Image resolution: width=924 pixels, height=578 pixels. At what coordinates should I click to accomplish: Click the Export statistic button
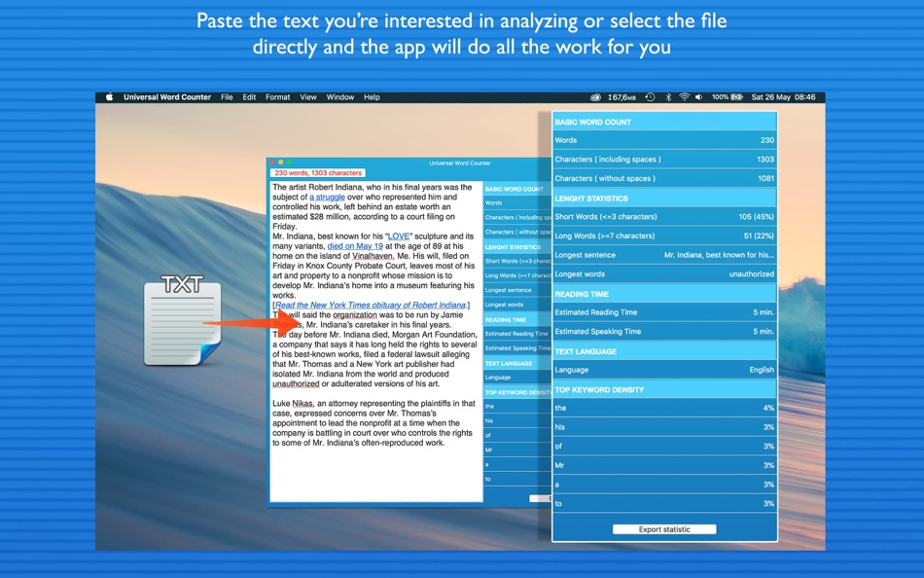pos(664,529)
